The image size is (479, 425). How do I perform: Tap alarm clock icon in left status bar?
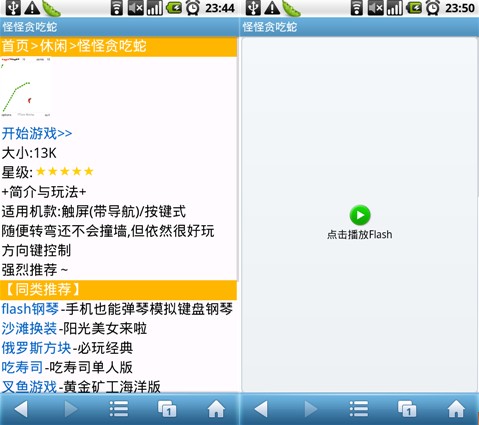[x=192, y=8]
